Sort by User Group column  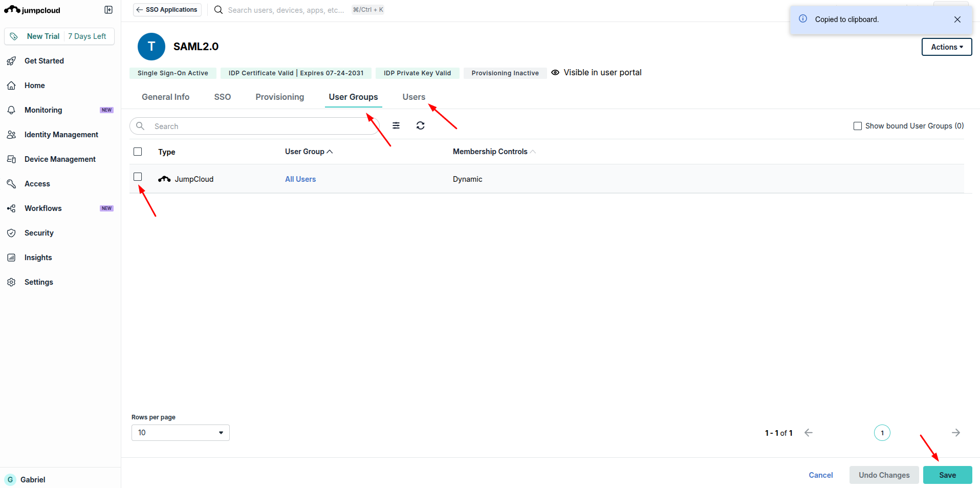pos(309,152)
